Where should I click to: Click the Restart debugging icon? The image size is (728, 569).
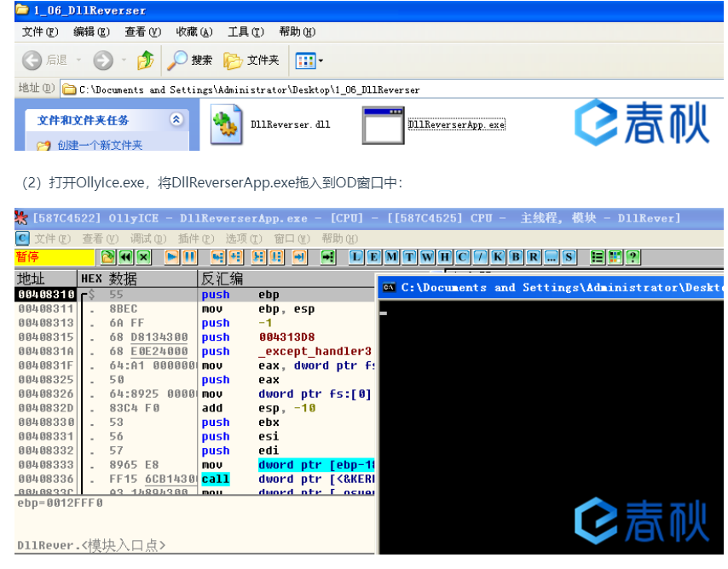click(125, 256)
